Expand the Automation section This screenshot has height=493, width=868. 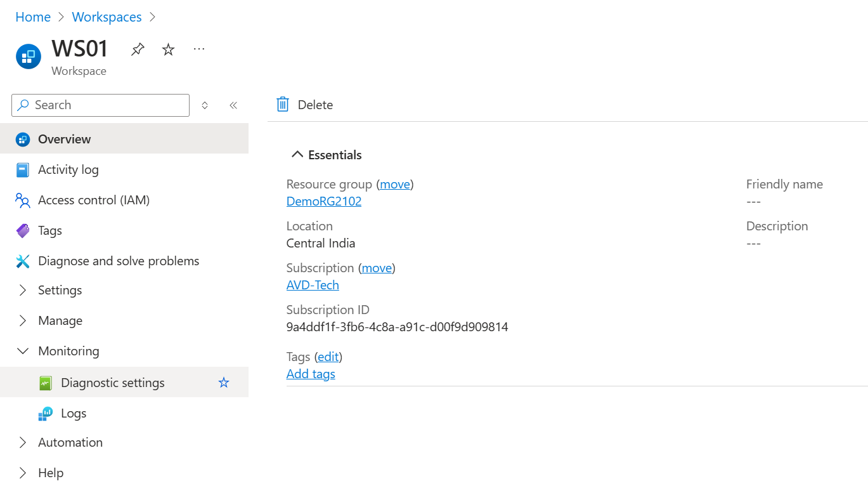point(23,442)
